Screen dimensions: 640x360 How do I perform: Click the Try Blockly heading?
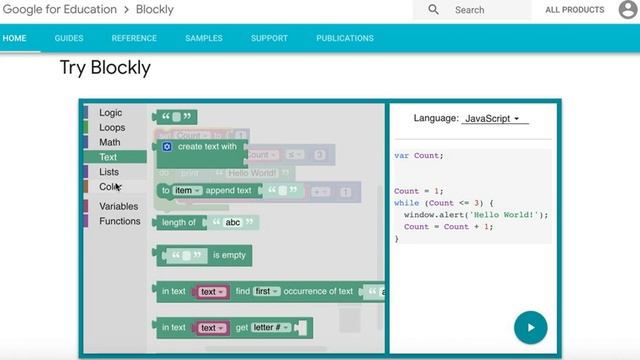[x=105, y=68]
